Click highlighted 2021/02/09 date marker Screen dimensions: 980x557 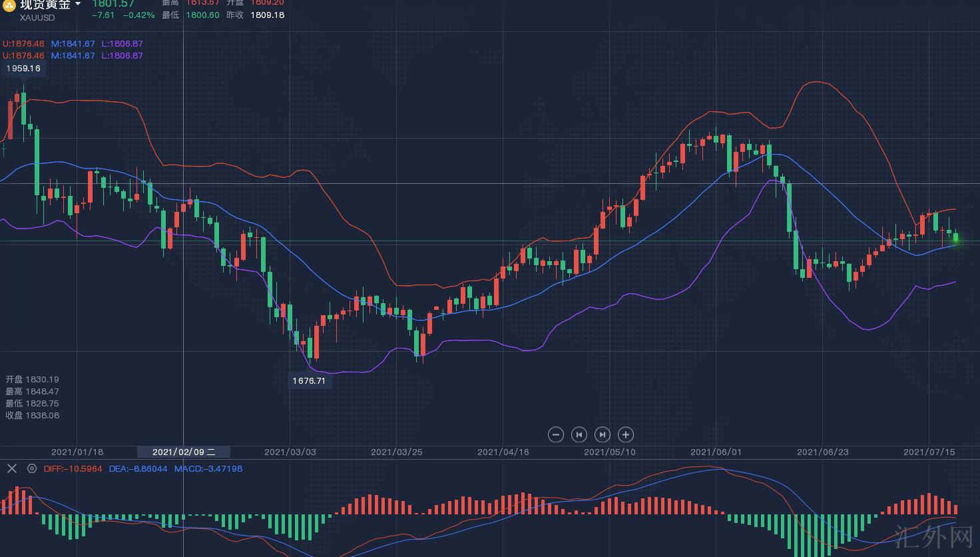pos(184,452)
